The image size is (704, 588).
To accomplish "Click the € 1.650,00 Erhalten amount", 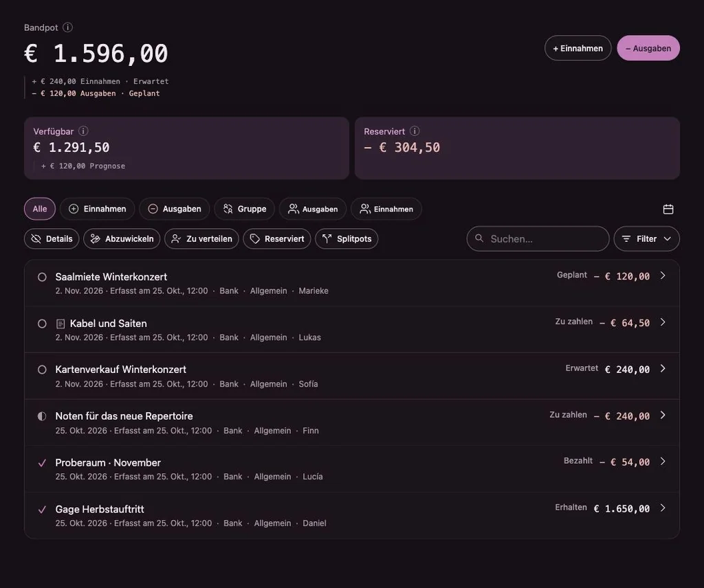I will pos(621,508).
